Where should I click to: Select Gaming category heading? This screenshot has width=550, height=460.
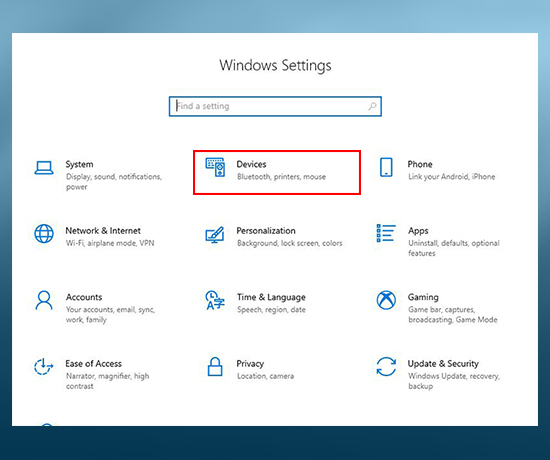[x=423, y=297]
